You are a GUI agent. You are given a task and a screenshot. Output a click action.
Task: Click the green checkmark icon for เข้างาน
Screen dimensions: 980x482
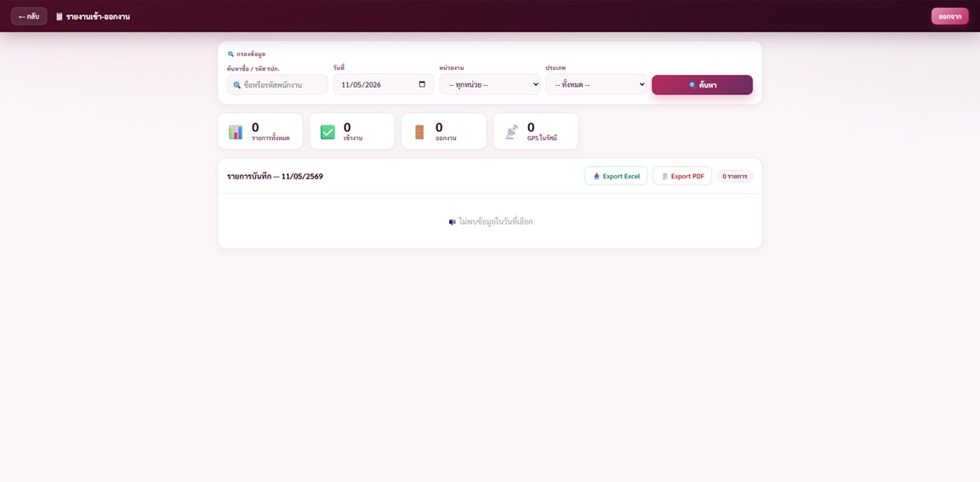coord(328,132)
